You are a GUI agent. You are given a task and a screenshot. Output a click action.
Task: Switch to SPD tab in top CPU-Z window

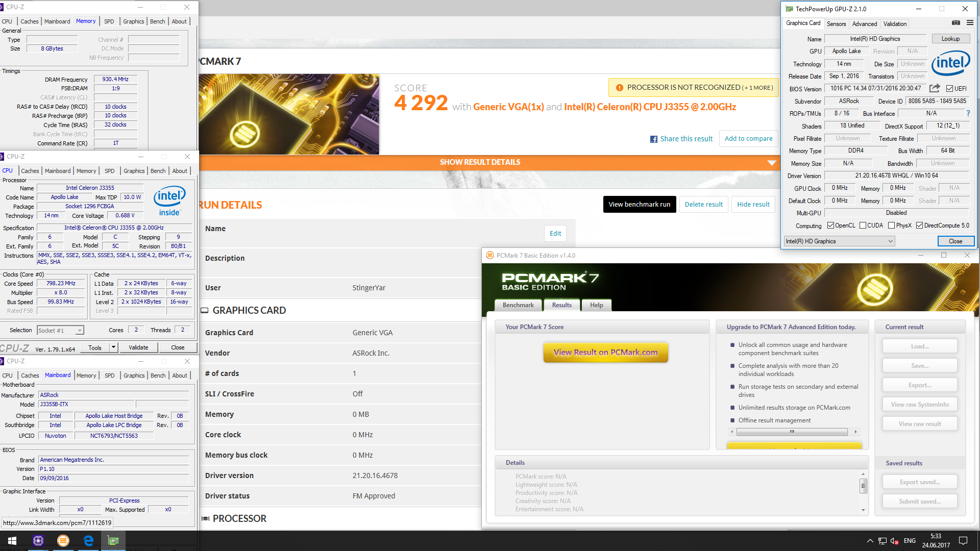[x=109, y=21]
